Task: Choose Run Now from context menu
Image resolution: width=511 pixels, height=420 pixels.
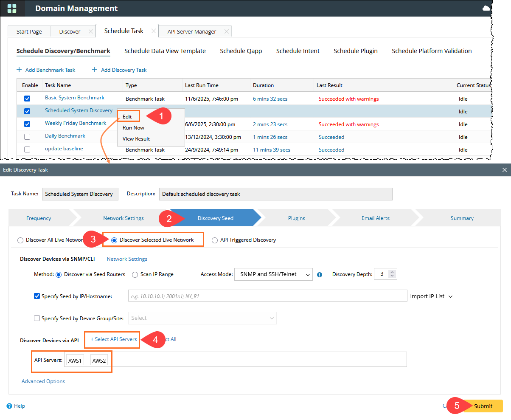Action: coord(133,128)
